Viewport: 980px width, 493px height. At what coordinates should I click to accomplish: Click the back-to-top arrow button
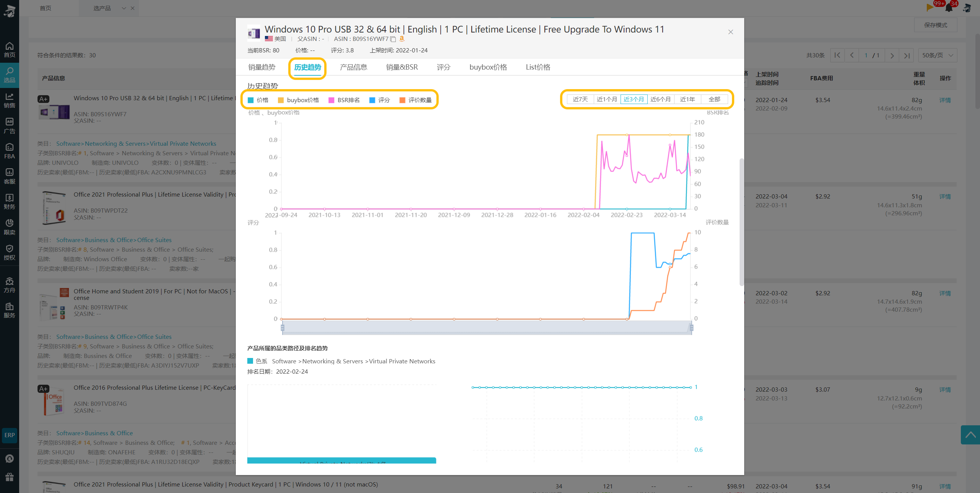pyautogui.click(x=970, y=435)
